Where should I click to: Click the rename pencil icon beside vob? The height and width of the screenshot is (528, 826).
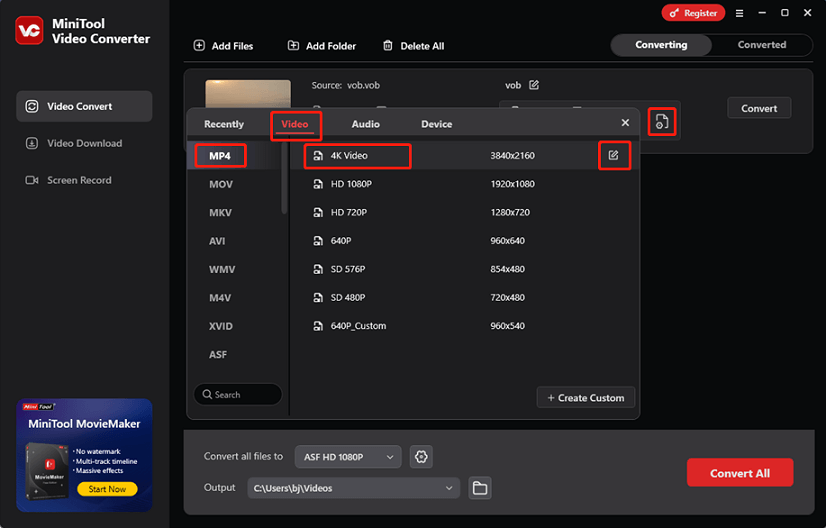[x=534, y=85]
